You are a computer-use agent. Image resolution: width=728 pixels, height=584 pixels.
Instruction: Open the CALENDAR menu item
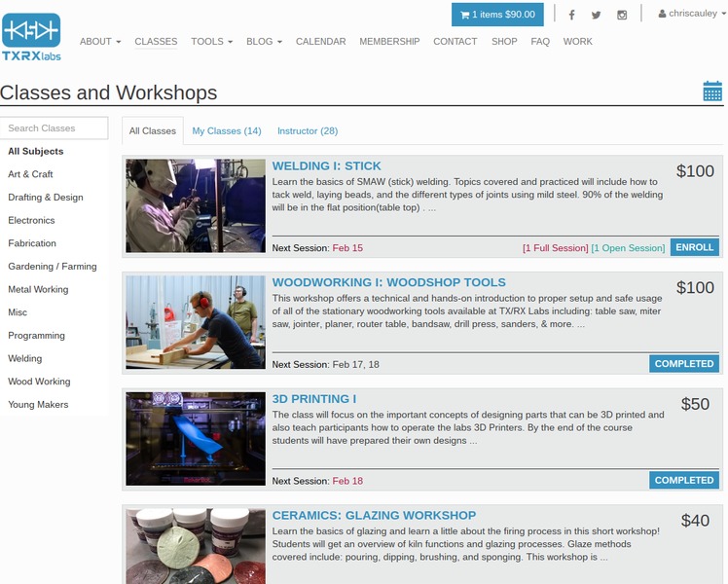(320, 42)
